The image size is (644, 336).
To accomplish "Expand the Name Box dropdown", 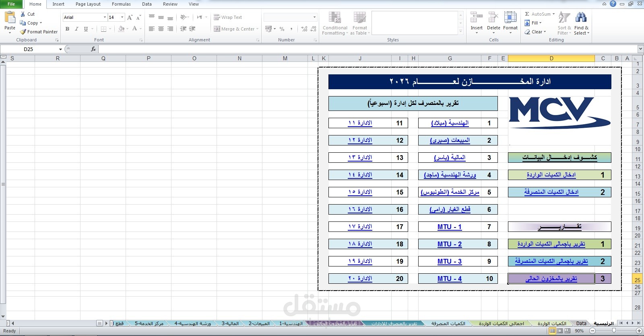I will [60, 49].
